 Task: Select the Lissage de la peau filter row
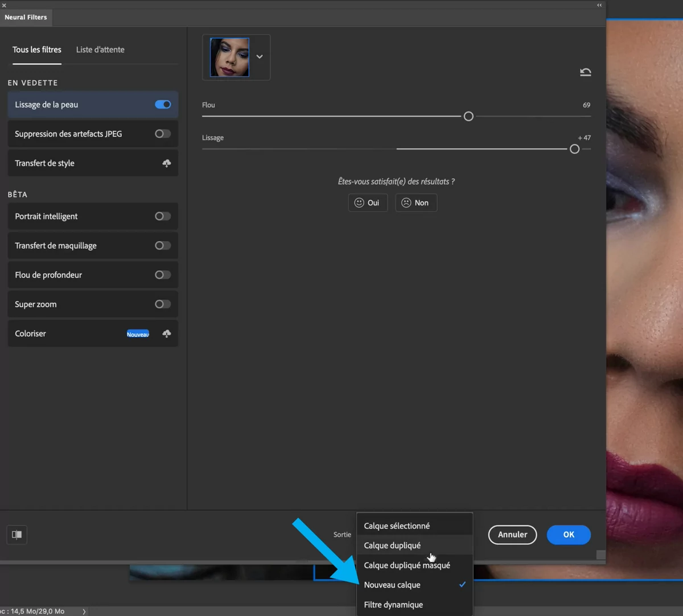(x=93, y=105)
